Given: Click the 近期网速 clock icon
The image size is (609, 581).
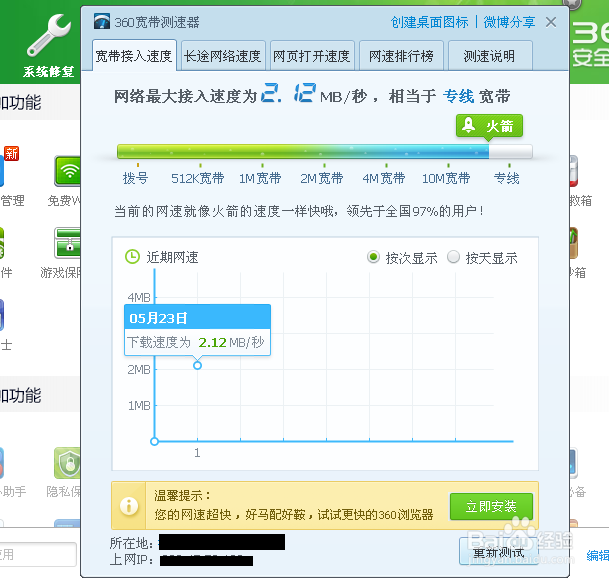Looking at the screenshot, I should 132,257.
